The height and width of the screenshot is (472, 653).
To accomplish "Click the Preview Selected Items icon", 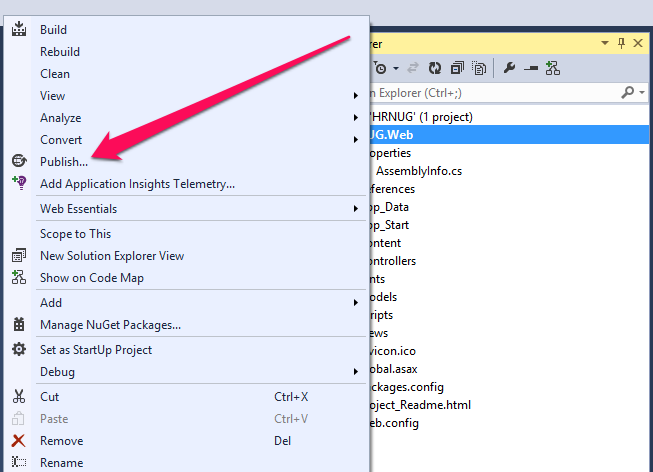I will point(531,68).
